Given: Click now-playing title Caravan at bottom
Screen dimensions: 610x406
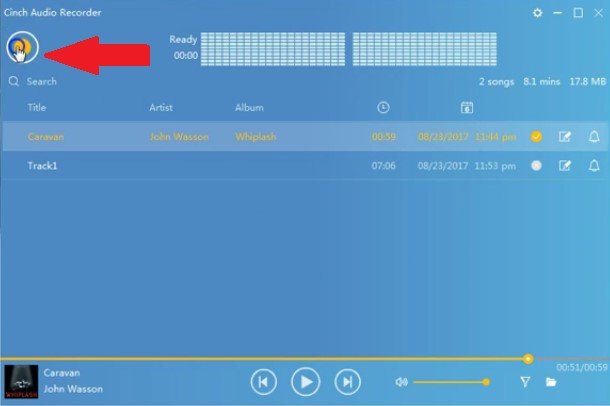Looking at the screenshot, I should (x=62, y=373).
